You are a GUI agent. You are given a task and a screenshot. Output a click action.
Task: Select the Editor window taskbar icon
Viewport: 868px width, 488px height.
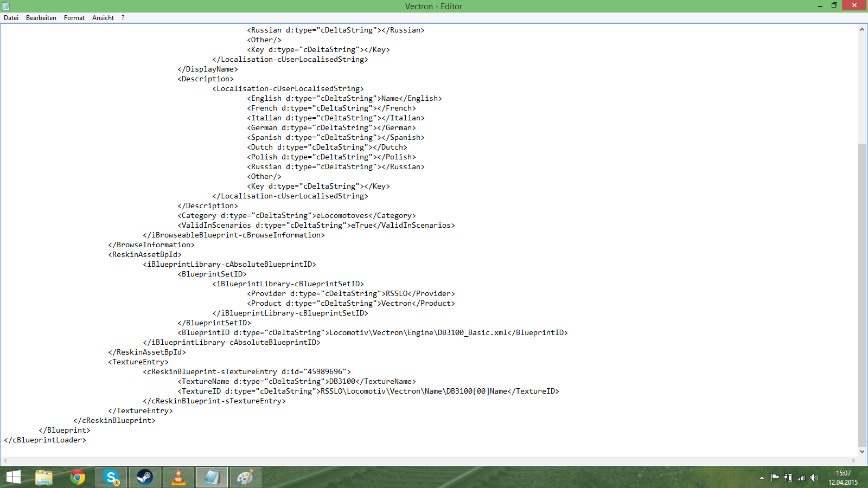212,477
